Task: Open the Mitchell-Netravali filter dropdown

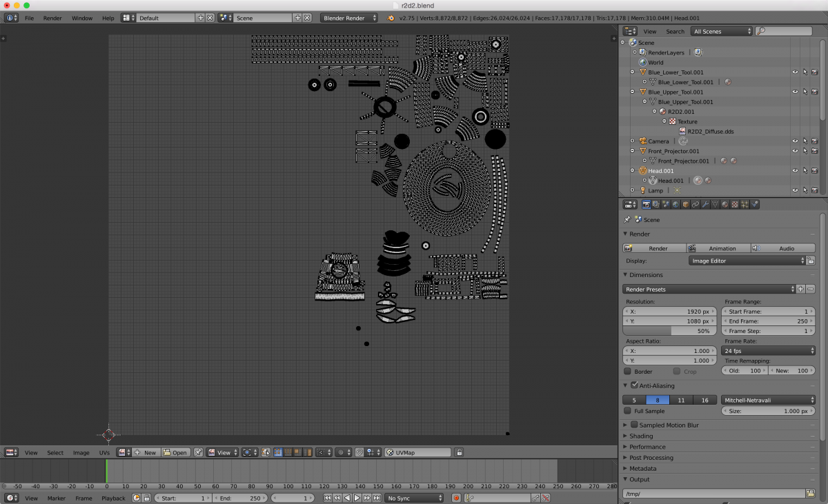Action: [769, 400]
